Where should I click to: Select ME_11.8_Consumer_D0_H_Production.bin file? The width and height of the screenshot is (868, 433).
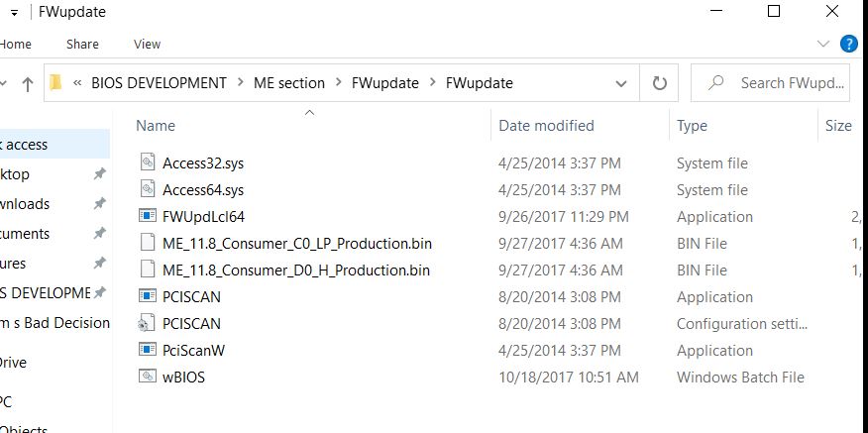(x=296, y=271)
